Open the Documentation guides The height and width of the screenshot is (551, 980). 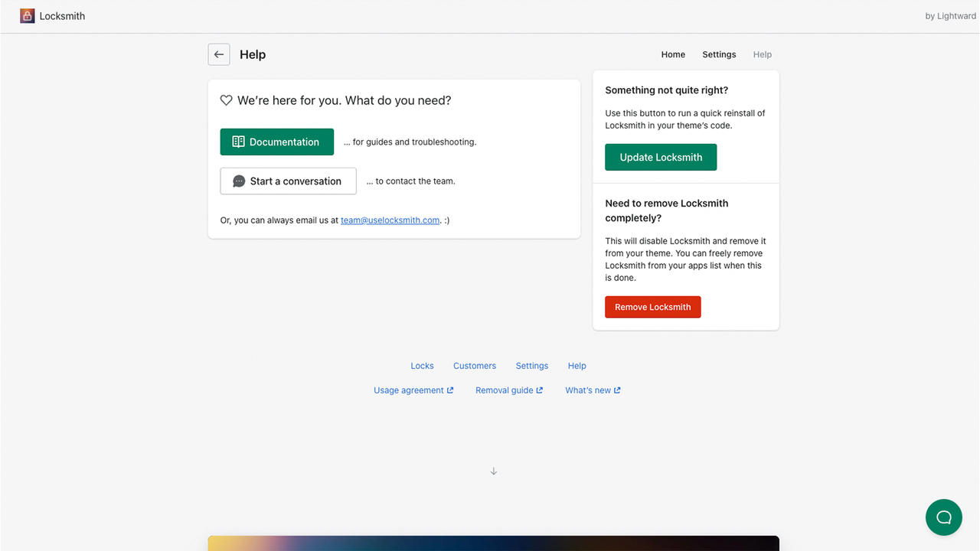(x=276, y=142)
